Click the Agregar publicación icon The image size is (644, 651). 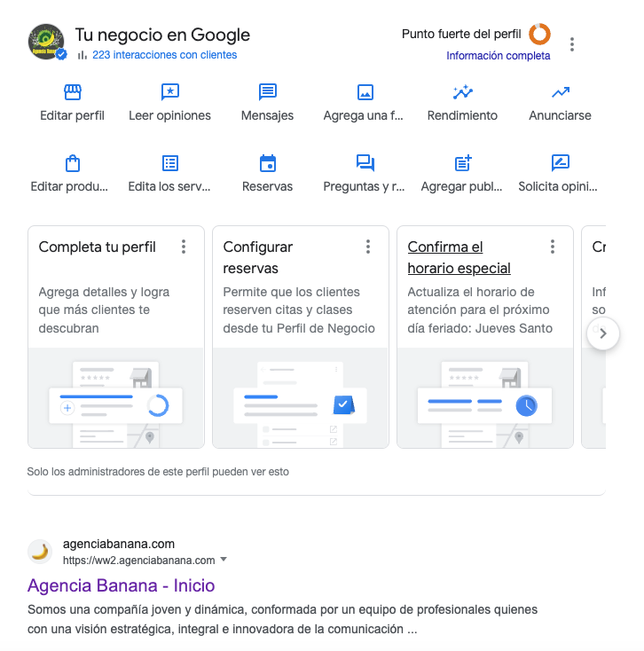tap(462, 163)
